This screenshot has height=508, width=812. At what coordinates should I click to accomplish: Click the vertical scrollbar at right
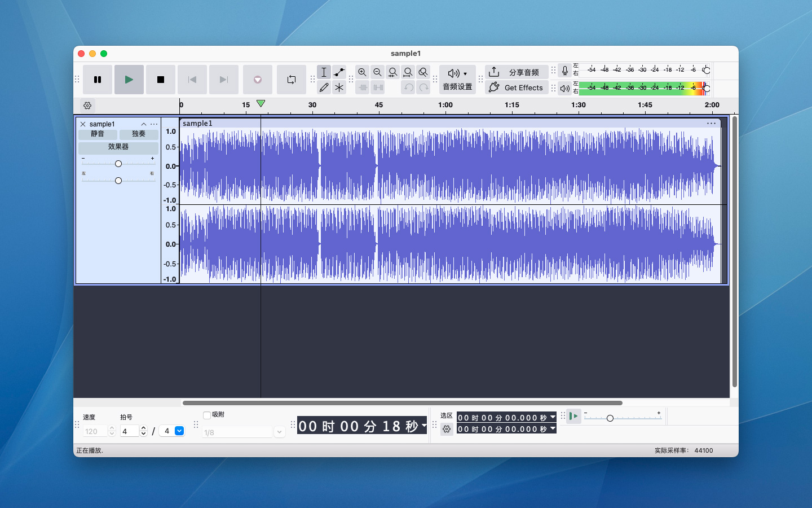734,251
